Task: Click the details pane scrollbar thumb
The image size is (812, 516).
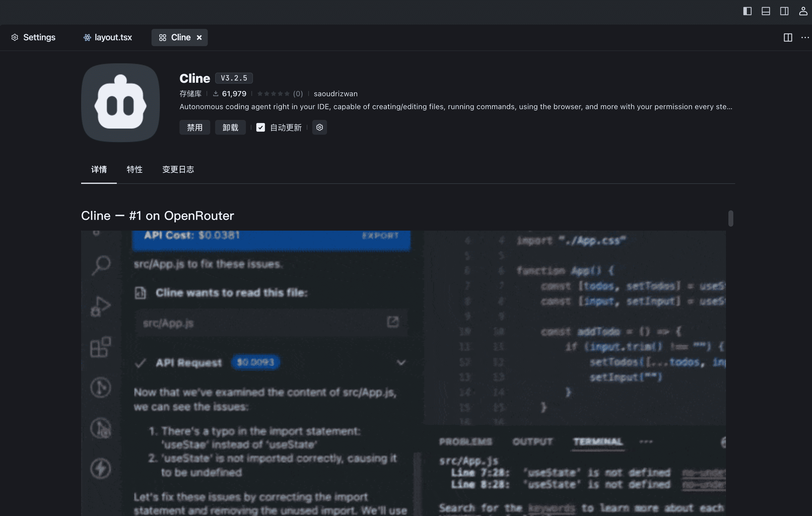Action: pyautogui.click(x=730, y=218)
